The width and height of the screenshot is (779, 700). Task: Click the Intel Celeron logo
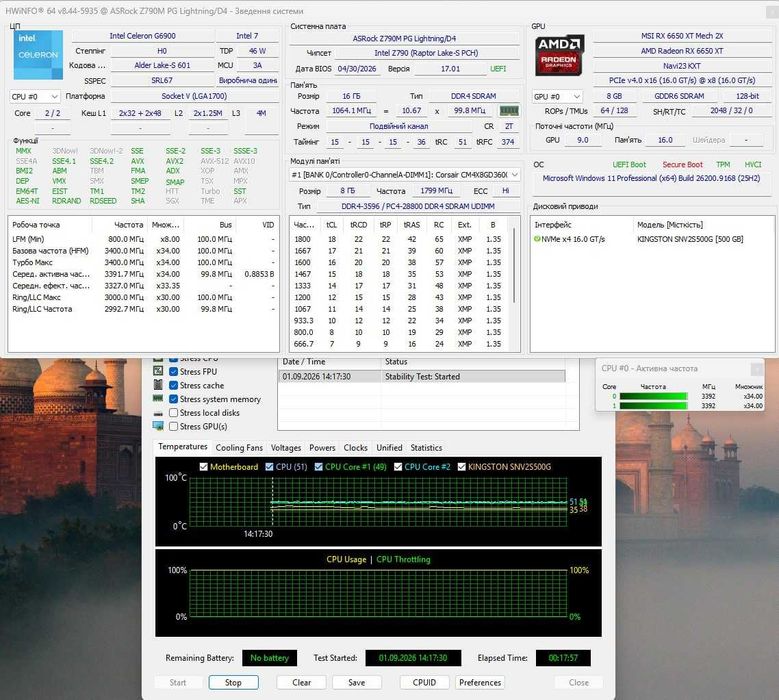38,55
